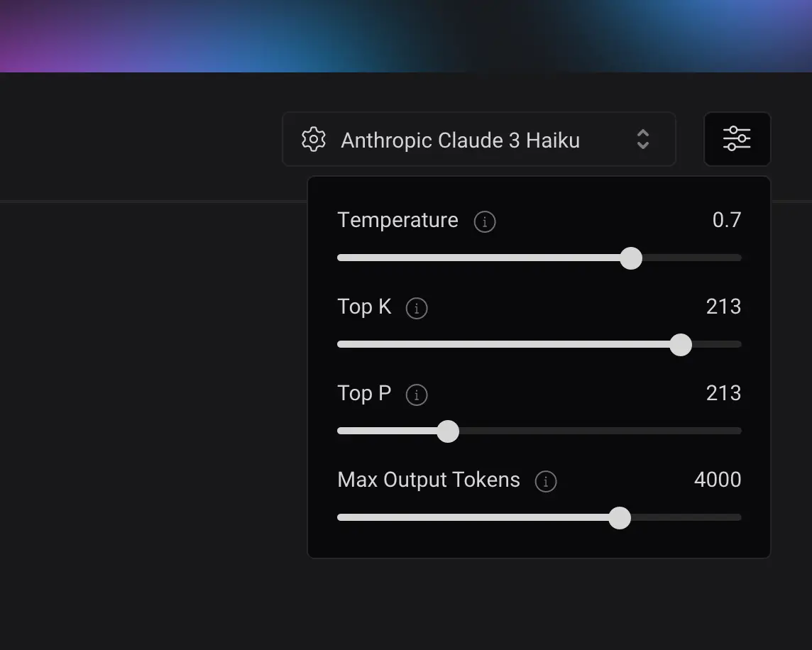Click the Max Output Tokens label
The width and height of the screenshot is (812, 650).
point(428,480)
